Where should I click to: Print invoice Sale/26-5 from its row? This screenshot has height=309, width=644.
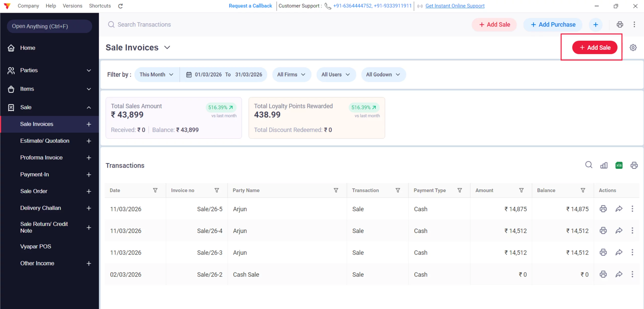coord(603,209)
